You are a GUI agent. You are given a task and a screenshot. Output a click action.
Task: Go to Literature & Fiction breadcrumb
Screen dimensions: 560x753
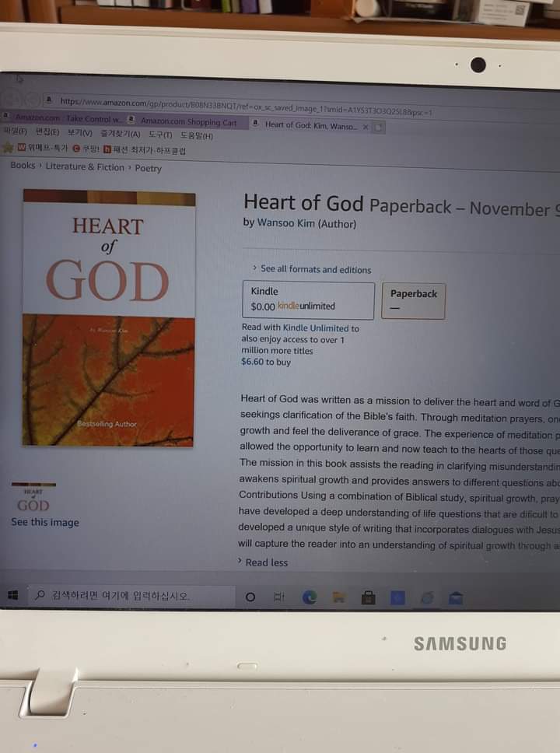pyautogui.click(x=85, y=166)
